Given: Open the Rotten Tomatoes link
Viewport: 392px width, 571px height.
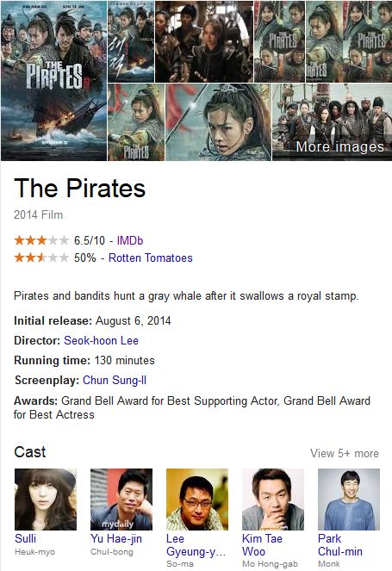Looking at the screenshot, I should 151,258.
